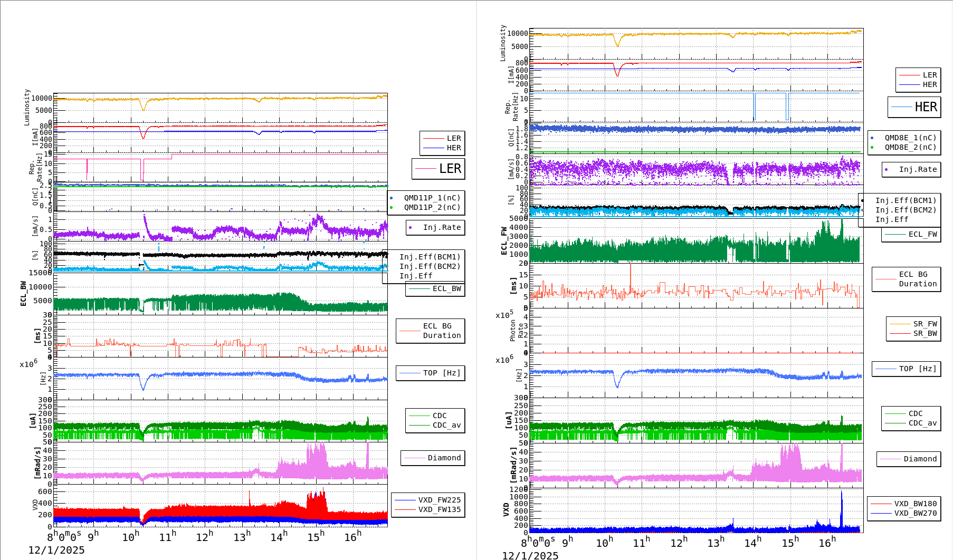The height and width of the screenshot is (560, 953).
Task: Click the Inj.Eff(BCM1) label in right legend
Action: tap(906, 200)
